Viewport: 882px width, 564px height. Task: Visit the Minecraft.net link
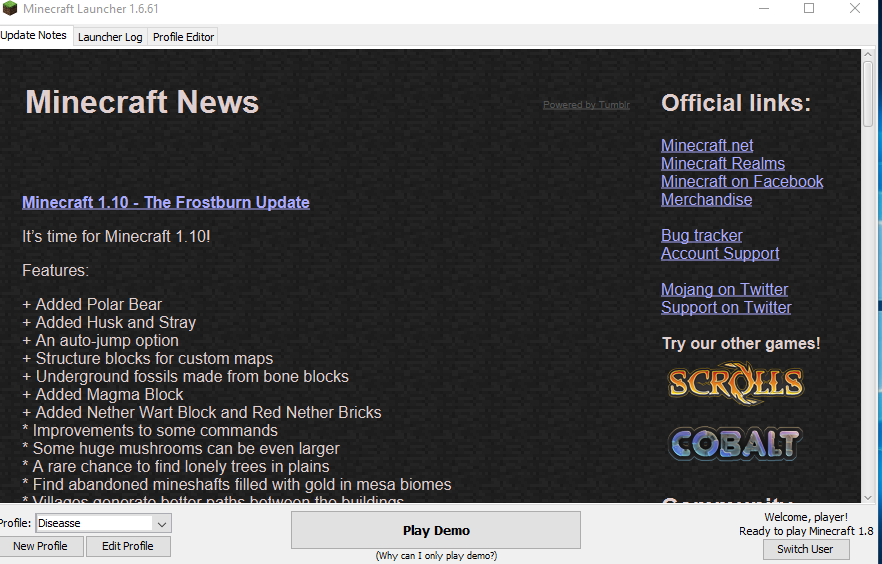[x=707, y=145]
